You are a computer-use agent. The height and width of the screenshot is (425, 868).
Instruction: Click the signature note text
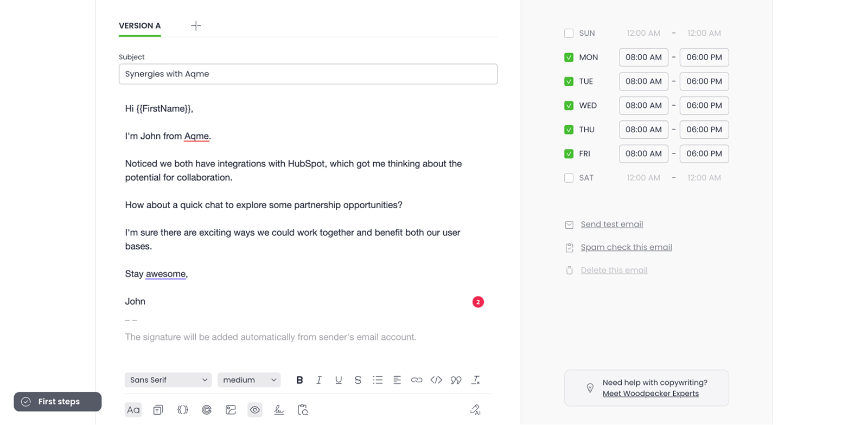pyautogui.click(x=271, y=337)
